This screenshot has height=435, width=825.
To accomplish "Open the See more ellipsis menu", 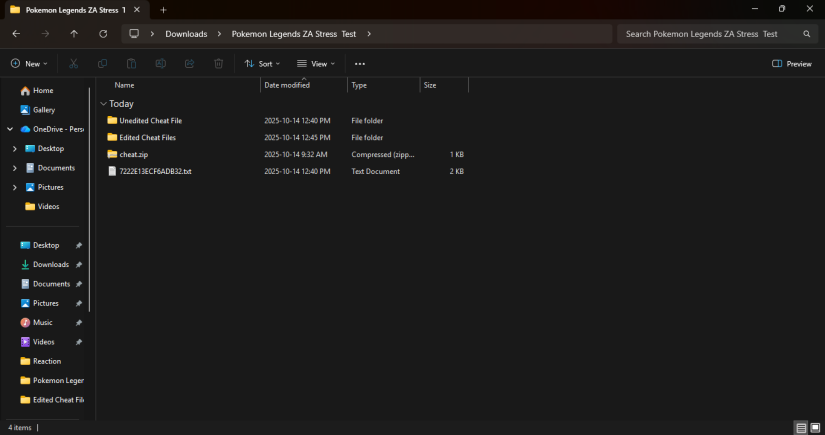I will [x=360, y=64].
